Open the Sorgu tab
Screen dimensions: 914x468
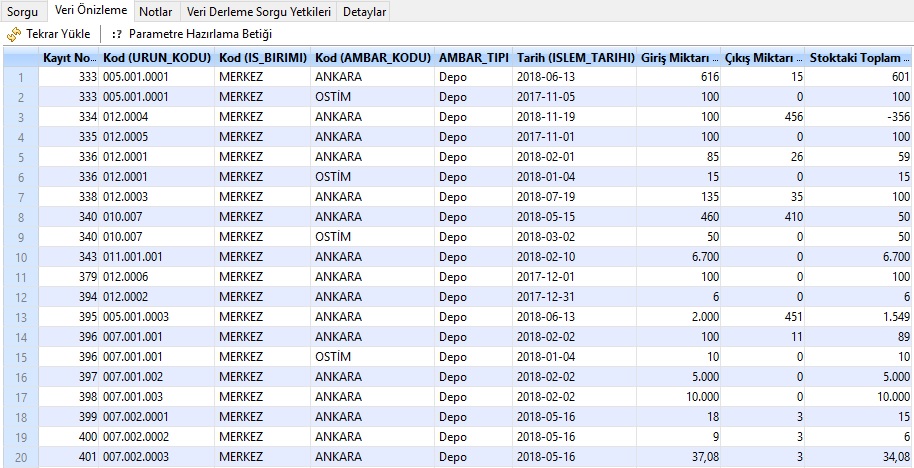pyautogui.click(x=23, y=12)
